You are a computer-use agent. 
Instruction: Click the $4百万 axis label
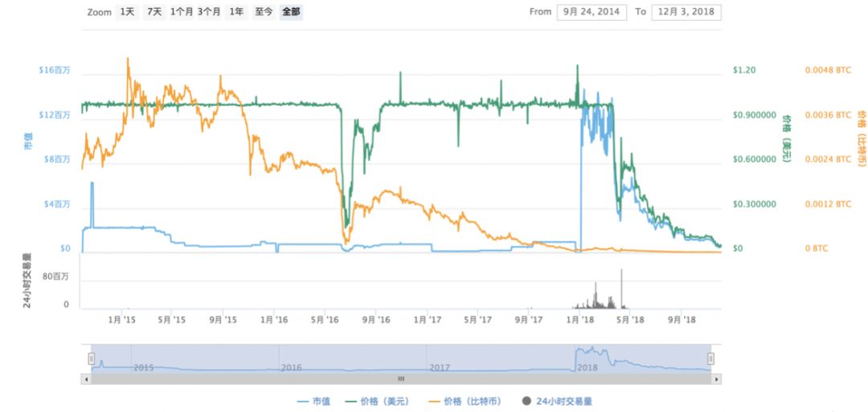pos(56,204)
